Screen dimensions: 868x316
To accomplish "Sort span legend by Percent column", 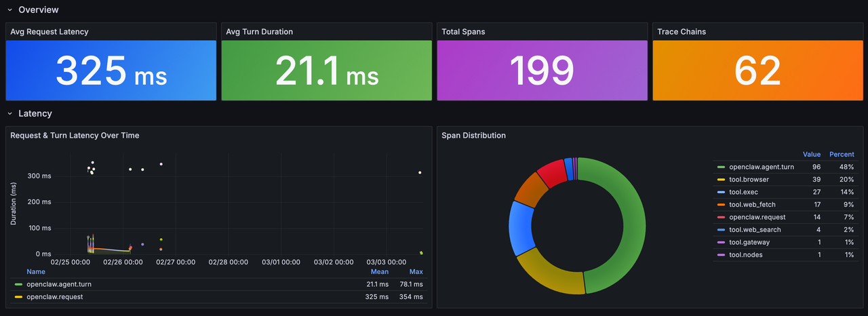I will tap(841, 155).
